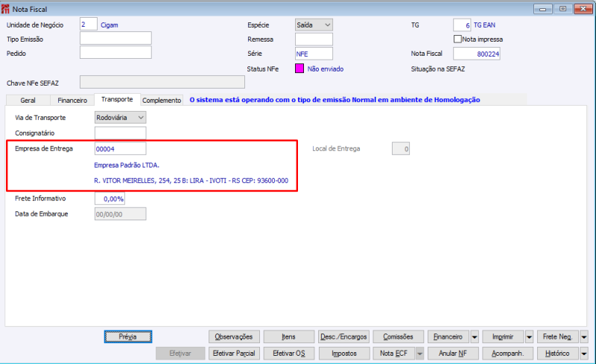Click the TG EAN label text
Image resolution: width=596 pixels, height=364 pixels.
click(484, 25)
